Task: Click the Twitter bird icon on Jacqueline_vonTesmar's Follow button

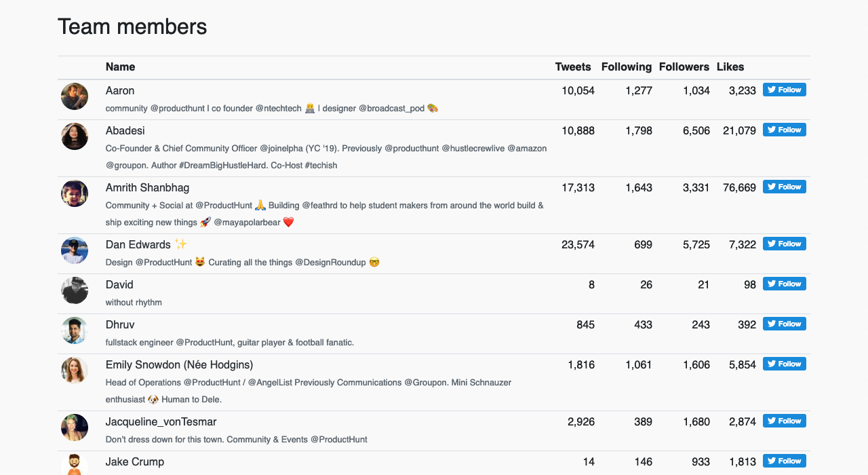Action: (x=771, y=420)
